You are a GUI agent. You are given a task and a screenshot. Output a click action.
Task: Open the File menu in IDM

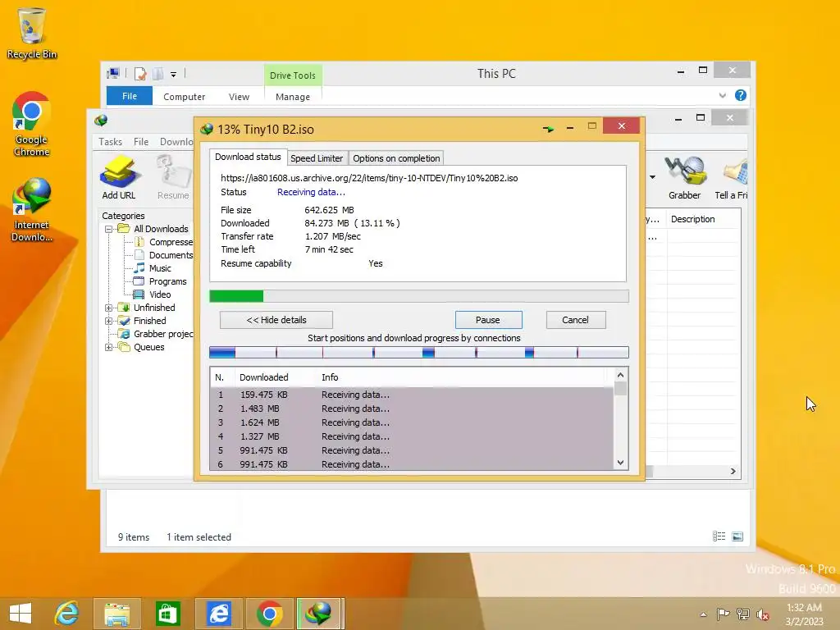coord(141,141)
